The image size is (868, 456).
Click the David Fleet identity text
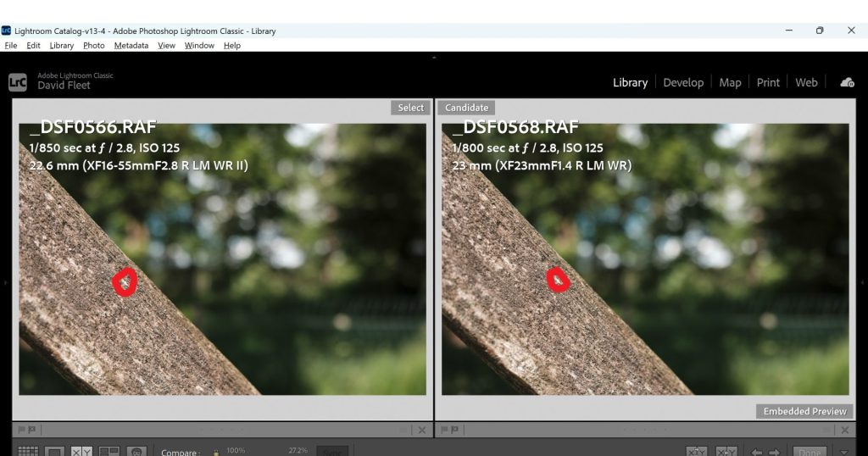[x=64, y=86]
